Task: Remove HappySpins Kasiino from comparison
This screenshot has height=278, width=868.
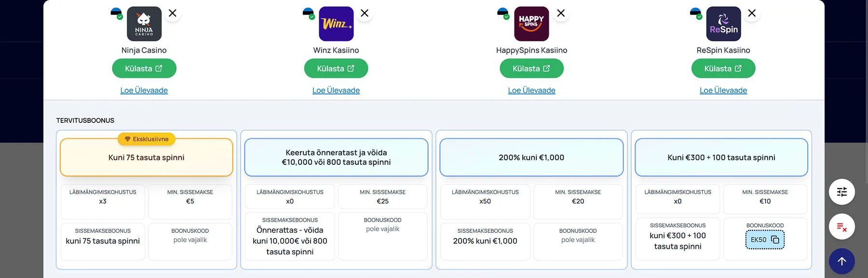Action: tap(561, 13)
